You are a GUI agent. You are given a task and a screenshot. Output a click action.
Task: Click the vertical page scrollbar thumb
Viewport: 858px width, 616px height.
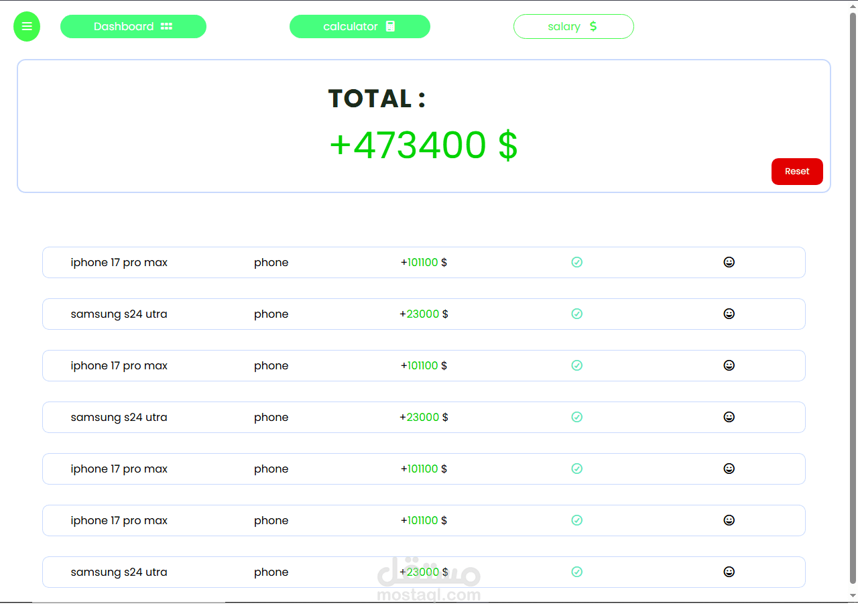853,298
